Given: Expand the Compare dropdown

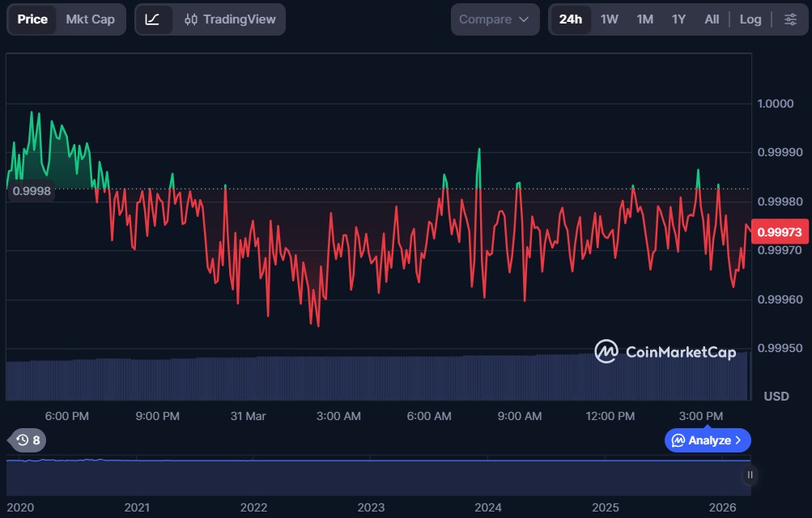Looking at the screenshot, I should (x=495, y=19).
